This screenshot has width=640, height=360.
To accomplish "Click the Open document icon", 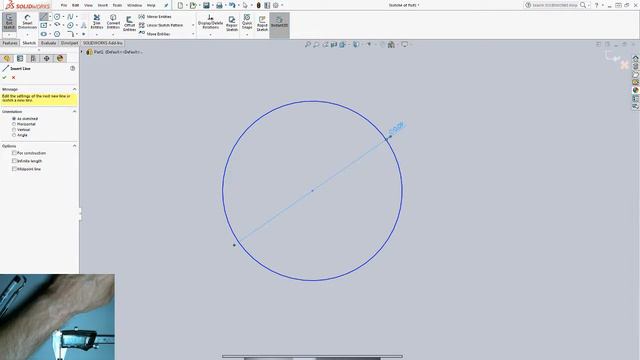I will (x=193, y=5).
